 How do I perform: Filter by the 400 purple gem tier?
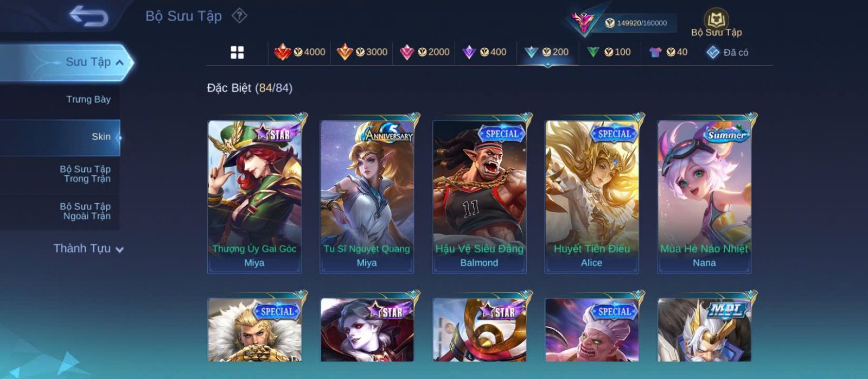pyautogui.click(x=484, y=52)
